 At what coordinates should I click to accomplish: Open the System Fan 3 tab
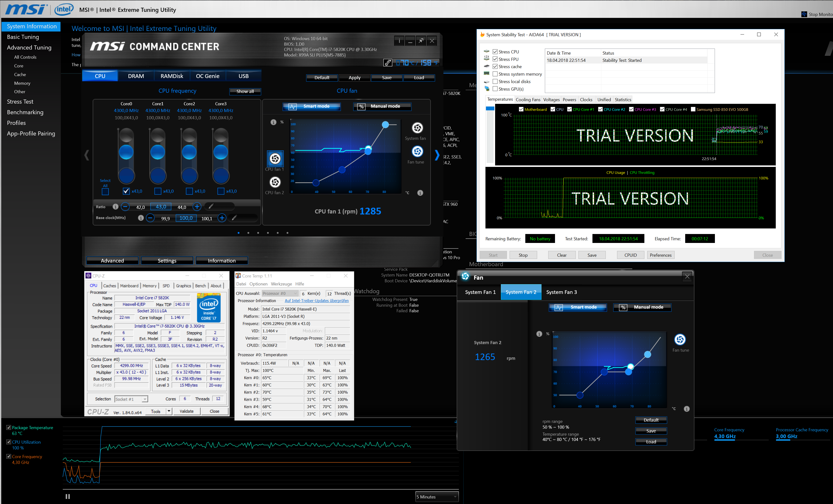click(x=561, y=292)
